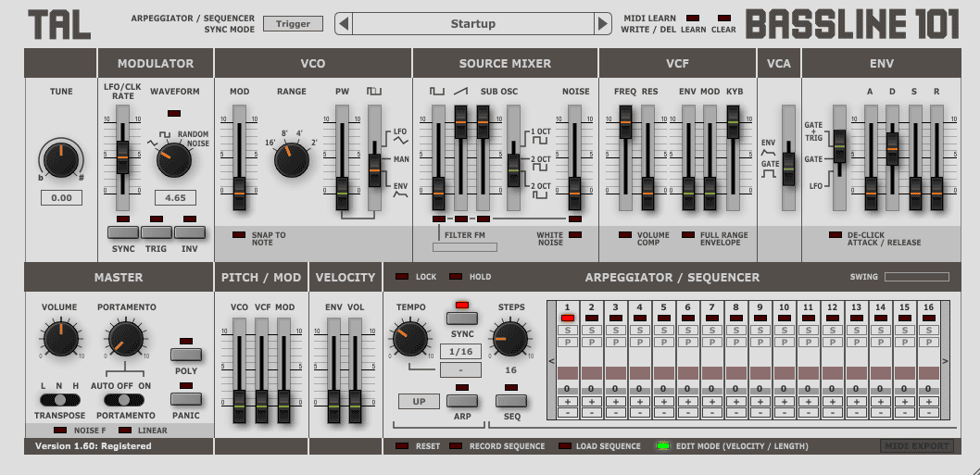Open the Startup preset dropdown

point(472,24)
